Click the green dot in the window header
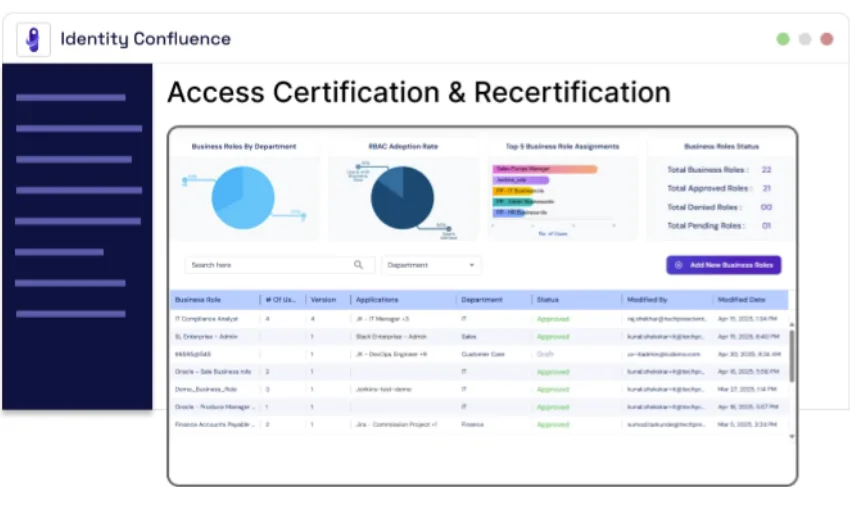Screen dimensions: 868x517 pos(783,39)
